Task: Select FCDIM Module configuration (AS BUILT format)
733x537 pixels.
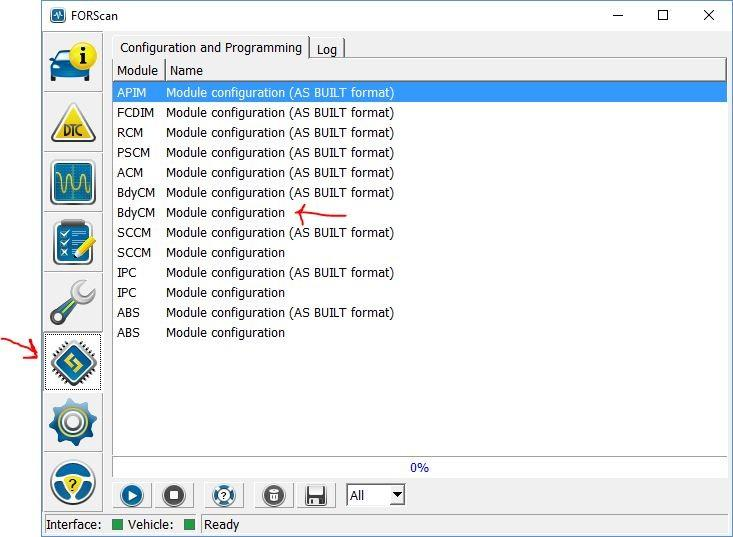Action: 419,113
